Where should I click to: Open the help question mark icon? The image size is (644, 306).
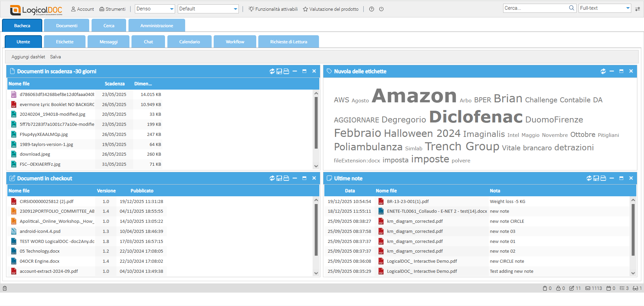[372, 9]
